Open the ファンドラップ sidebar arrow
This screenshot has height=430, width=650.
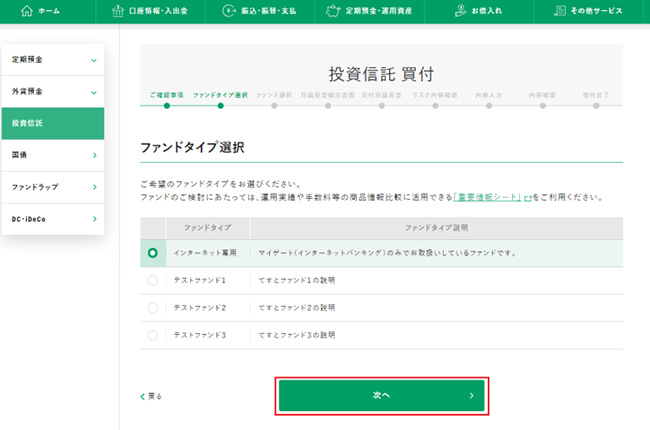(95, 187)
